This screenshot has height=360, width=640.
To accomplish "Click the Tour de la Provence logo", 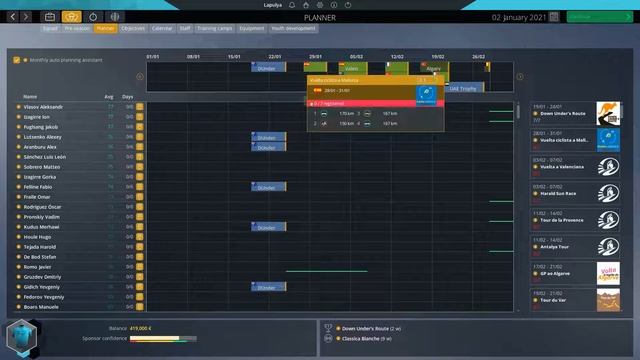I will (x=608, y=220).
